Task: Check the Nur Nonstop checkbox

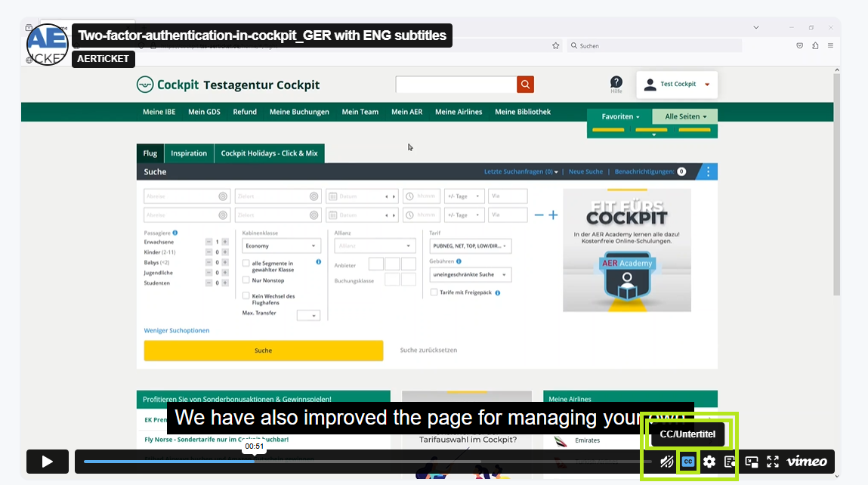Action: pyautogui.click(x=246, y=280)
